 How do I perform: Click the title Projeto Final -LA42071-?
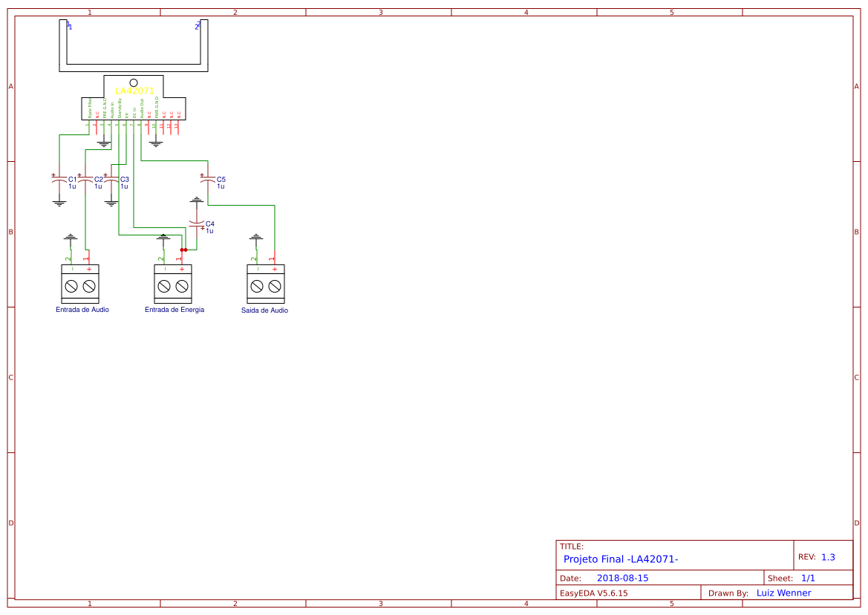click(x=621, y=559)
